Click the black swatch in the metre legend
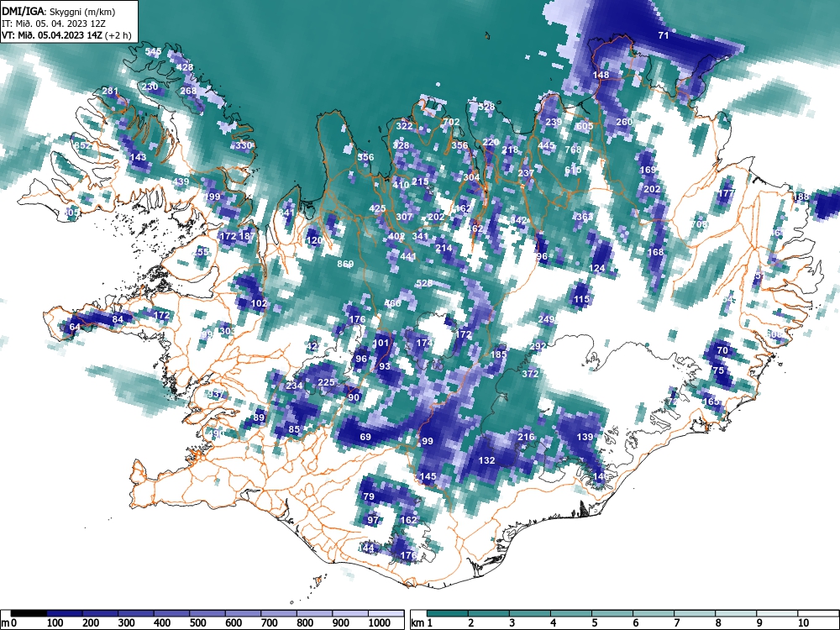This screenshot has height=630, width=840. [x=29, y=613]
